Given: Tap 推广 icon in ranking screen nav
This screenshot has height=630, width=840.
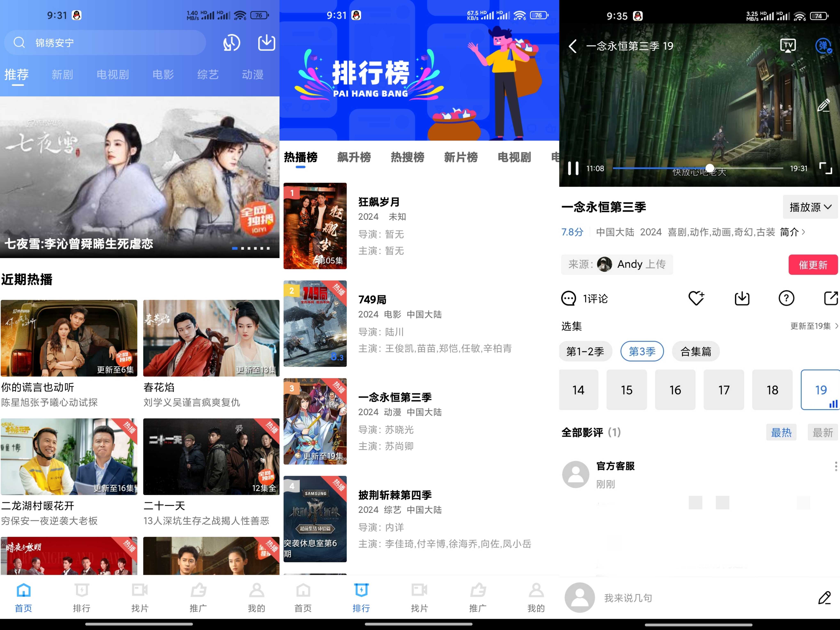Looking at the screenshot, I should pos(478,590).
